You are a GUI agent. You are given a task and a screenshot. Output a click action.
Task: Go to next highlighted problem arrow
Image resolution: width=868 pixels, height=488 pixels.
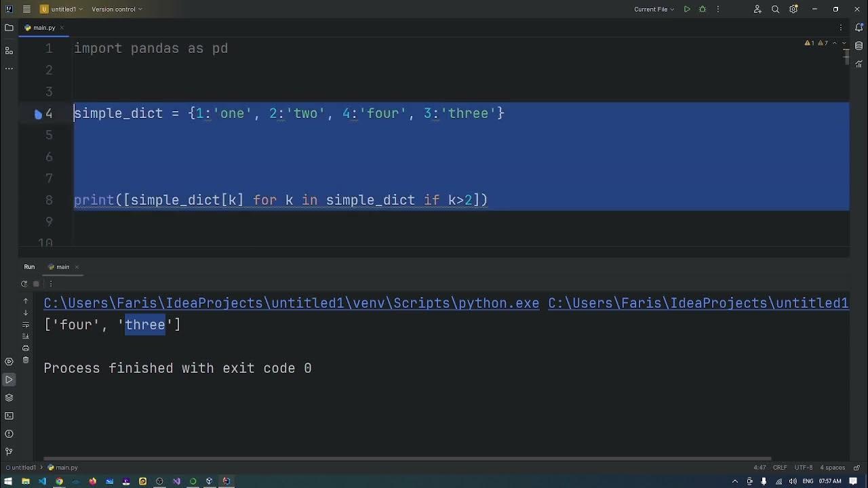(x=843, y=43)
